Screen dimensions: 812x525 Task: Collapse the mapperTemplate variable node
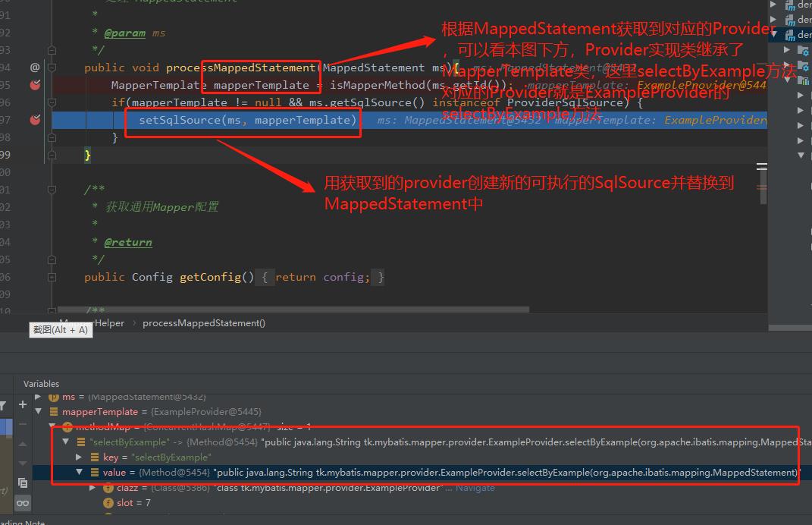pyautogui.click(x=39, y=411)
